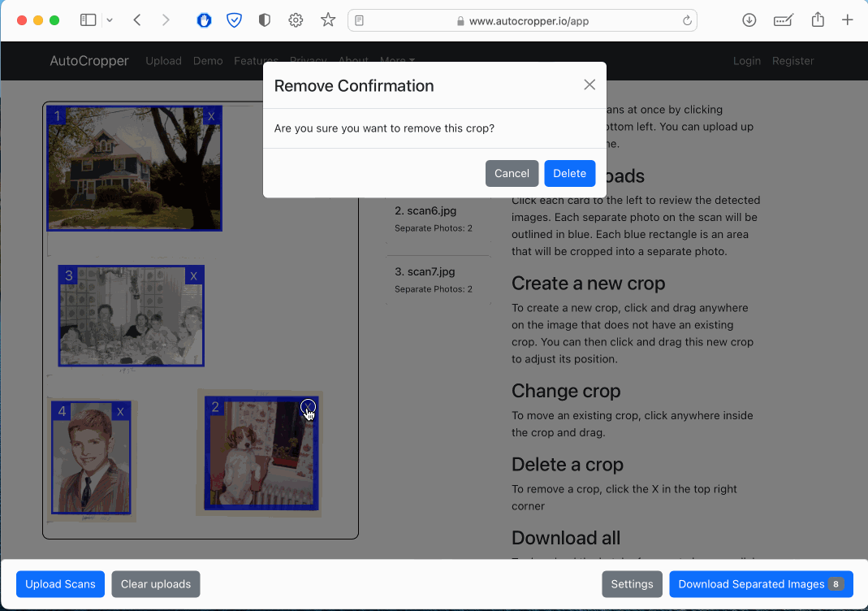Click the Upload Scans button
The height and width of the screenshot is (611, 868).
[60, 584]
